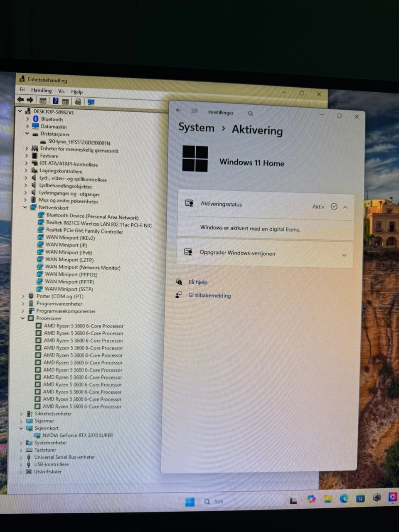This screenshot has height=532, width=399.
Task: Expand the Bluetooth category
Action: pos(28,119)
